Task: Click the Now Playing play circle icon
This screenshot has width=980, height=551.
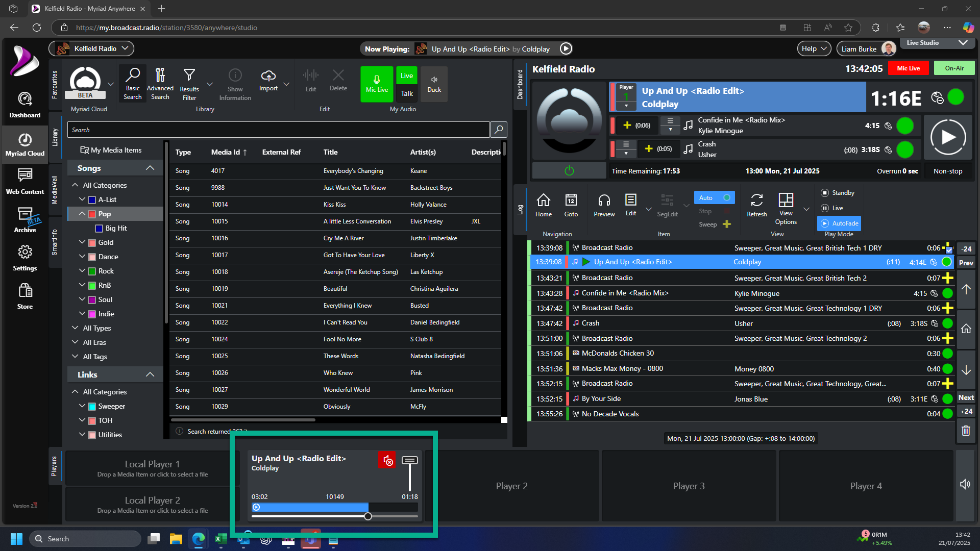Action: (x=566, y=48)
